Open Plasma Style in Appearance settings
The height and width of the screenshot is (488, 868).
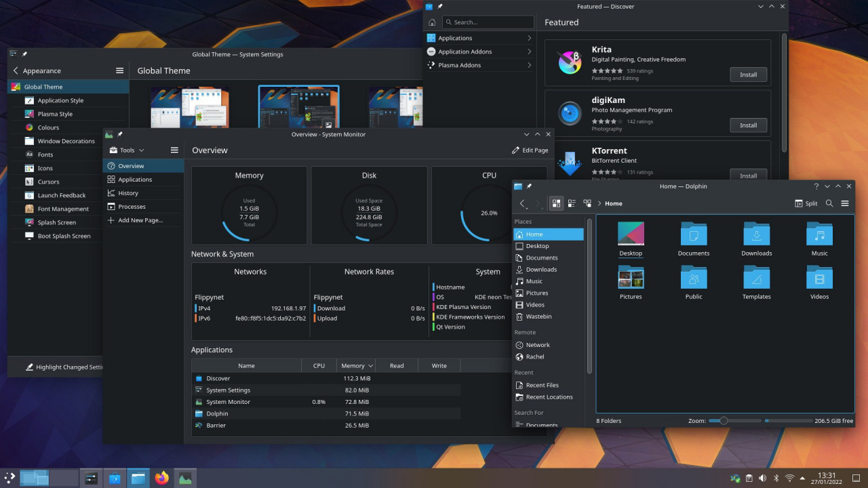[55, 114]
